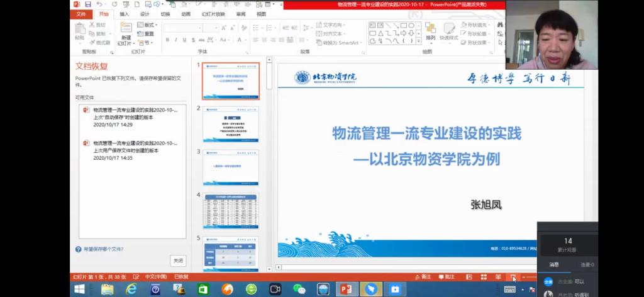Open the File (文件) menu
The image size is (644, 297).
[x=80, y=14]
